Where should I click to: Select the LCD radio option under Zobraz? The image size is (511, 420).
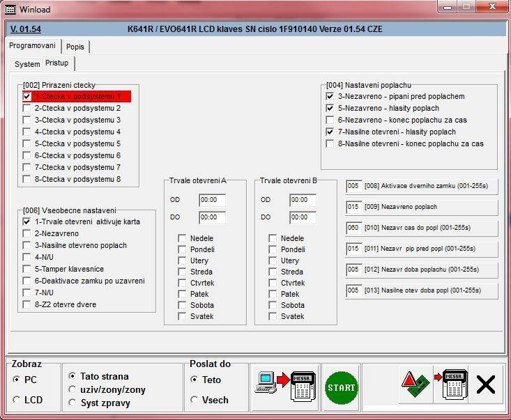click(x=16, y=400)
